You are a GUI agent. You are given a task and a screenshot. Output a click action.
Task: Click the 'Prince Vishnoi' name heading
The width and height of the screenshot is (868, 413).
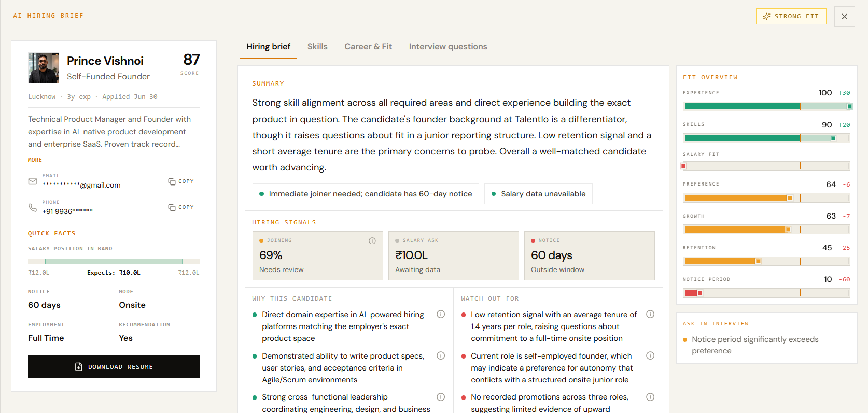click(105, 61)
